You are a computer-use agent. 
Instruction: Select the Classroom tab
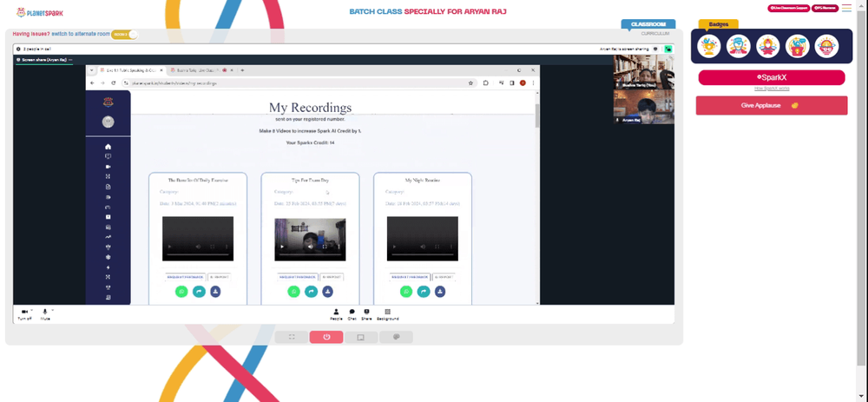648,24
